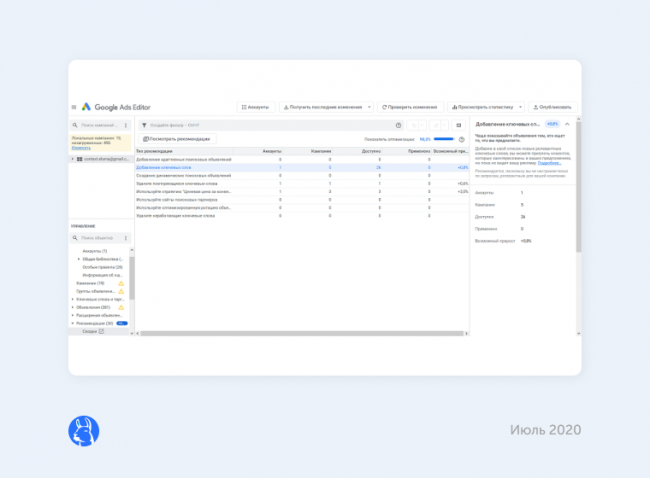Click the help icon in filter bar
The width and height of the screenshot is (650, 478).
398,125
